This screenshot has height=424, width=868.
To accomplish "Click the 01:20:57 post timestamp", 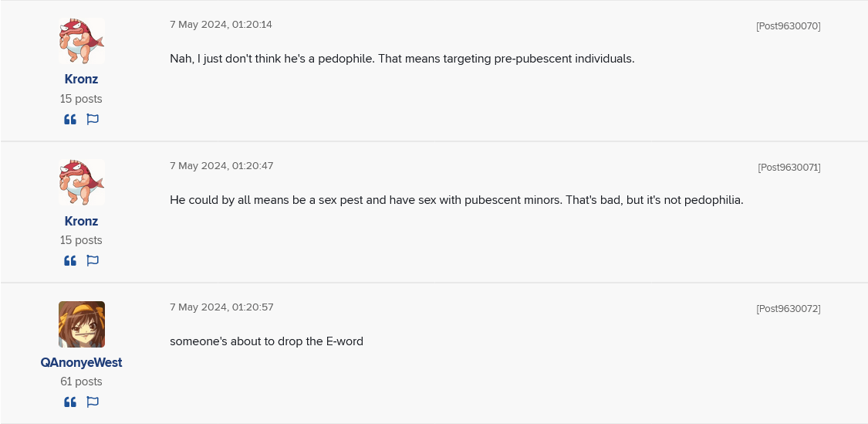I will click(x=221, y=307).
